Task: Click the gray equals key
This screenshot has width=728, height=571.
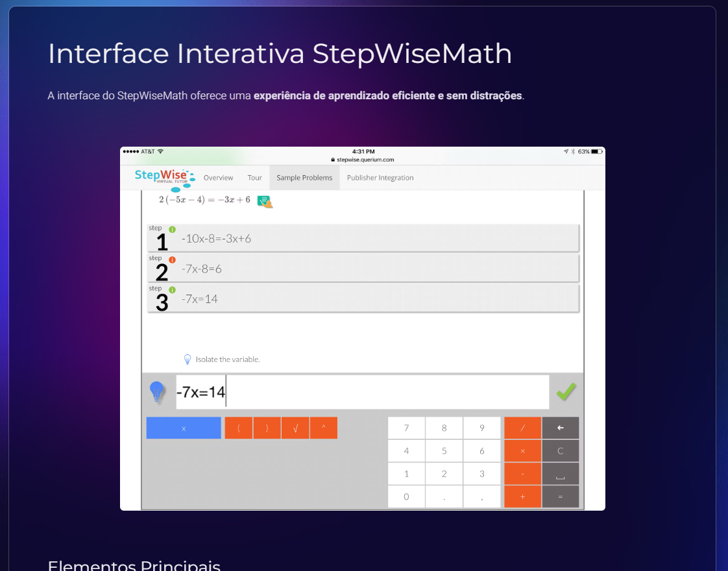Action: point(561,497)
